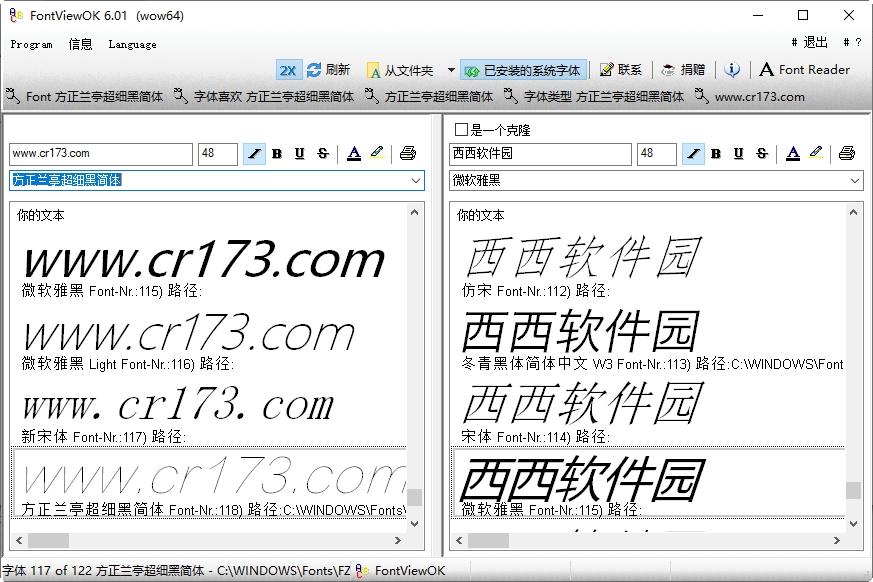Enable the 是一个克隆 checkbox
This screenshot has height=582, width=873.
tap(461, 130)
